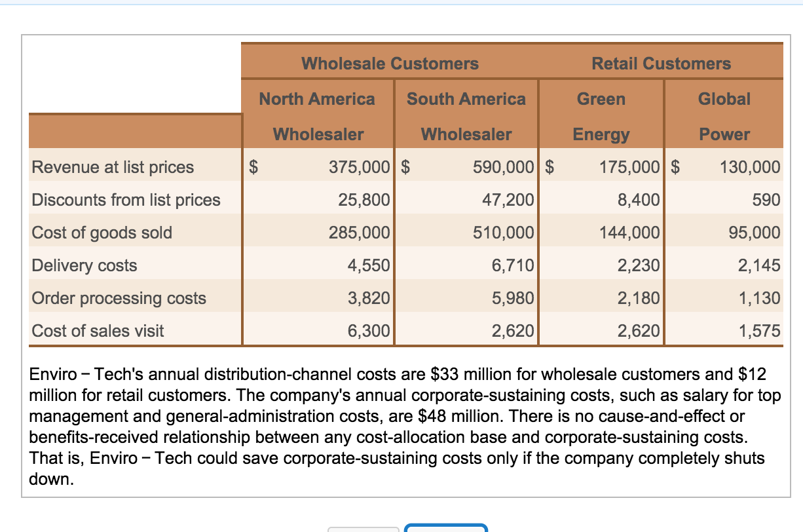Click the Global Power column header
This screenshot has height=532, width=803.
point(724,116)
